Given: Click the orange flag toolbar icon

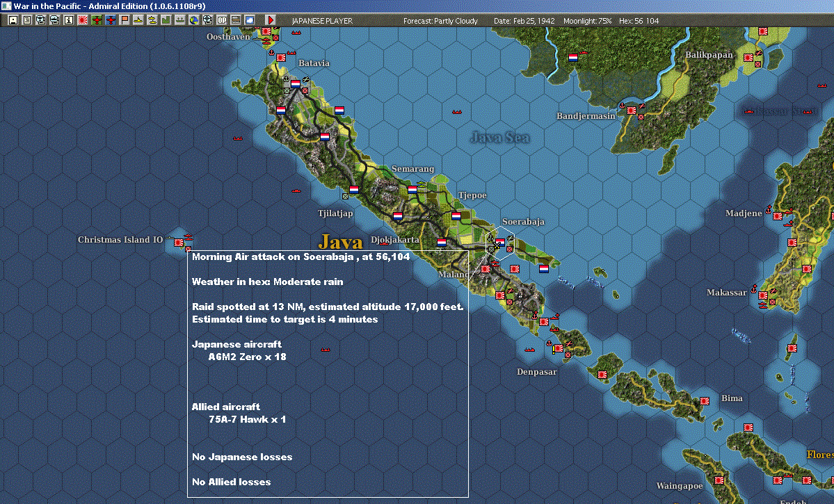Looking at the screenshot, I should point(124,20).
